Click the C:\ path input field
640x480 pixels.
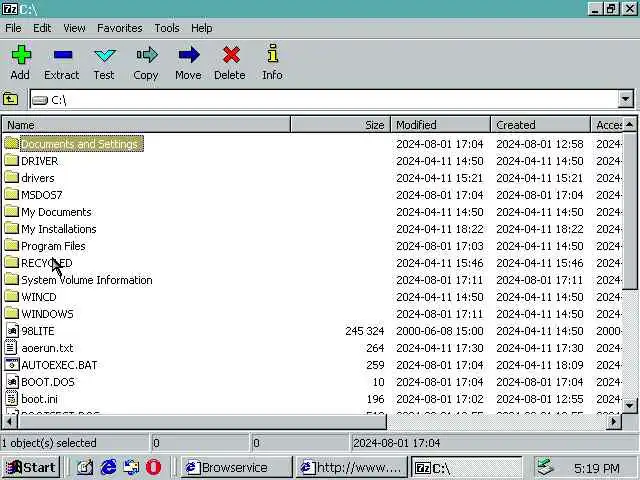tap(324, 99)
